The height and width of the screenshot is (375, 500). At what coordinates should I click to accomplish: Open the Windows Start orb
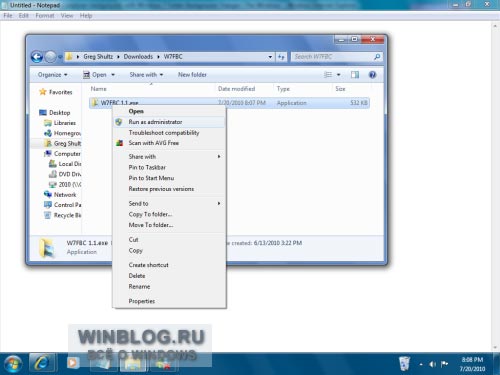13,364
